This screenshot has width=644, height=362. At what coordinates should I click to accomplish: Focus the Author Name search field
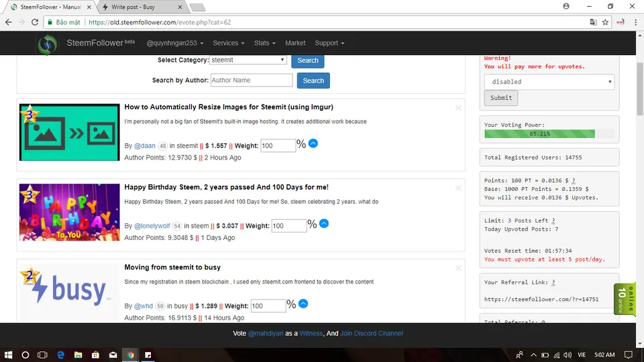pos(252,80)
